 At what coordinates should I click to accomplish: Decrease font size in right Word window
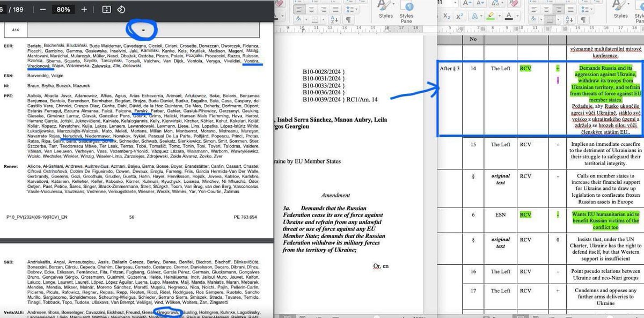point(480,3)
